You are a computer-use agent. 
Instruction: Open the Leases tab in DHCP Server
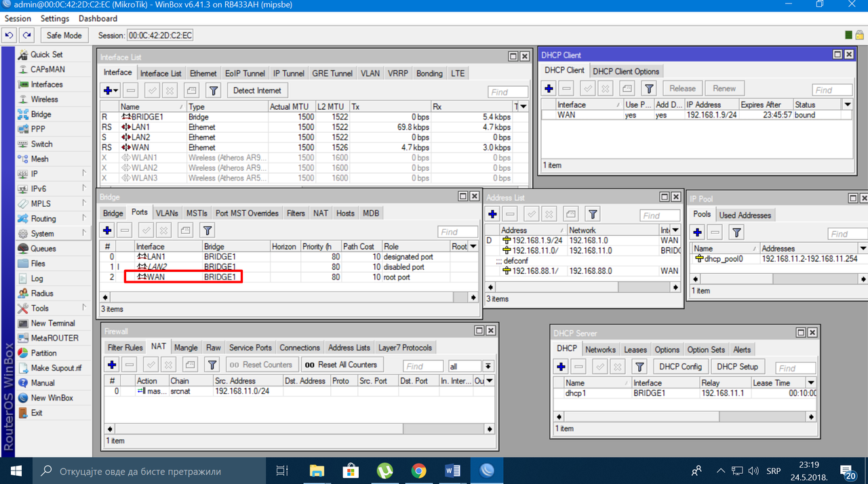coord(635,349)
